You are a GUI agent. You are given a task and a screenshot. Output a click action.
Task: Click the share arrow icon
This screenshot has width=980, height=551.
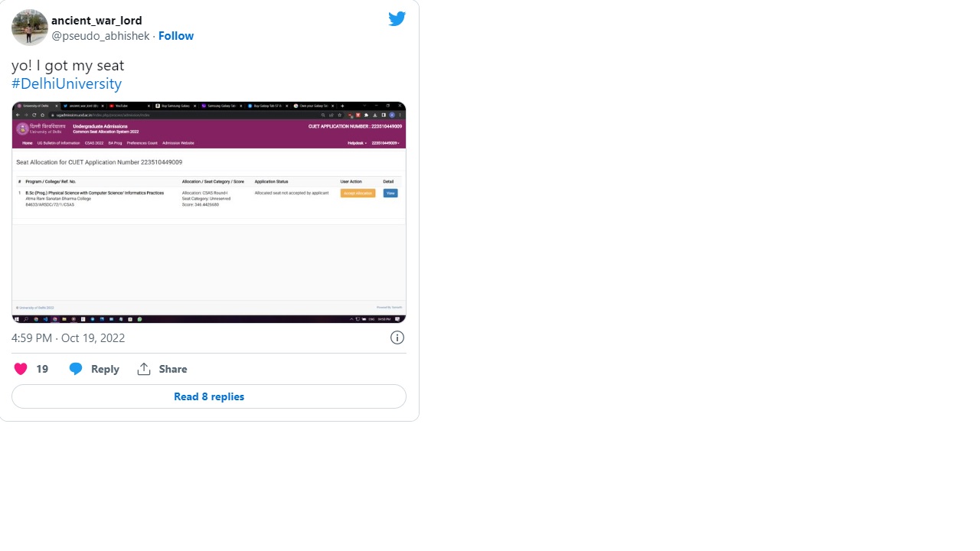click(144, 369)
